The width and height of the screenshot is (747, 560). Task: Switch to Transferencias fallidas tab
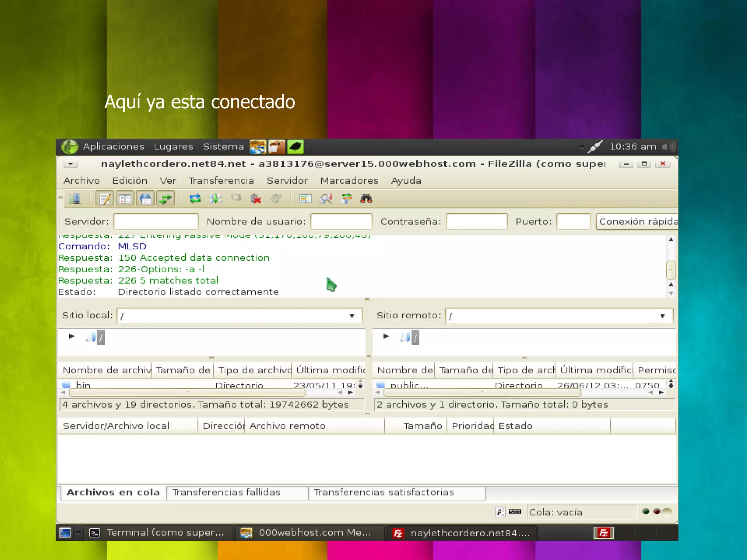pyautogui.click(x=226, y=493)
